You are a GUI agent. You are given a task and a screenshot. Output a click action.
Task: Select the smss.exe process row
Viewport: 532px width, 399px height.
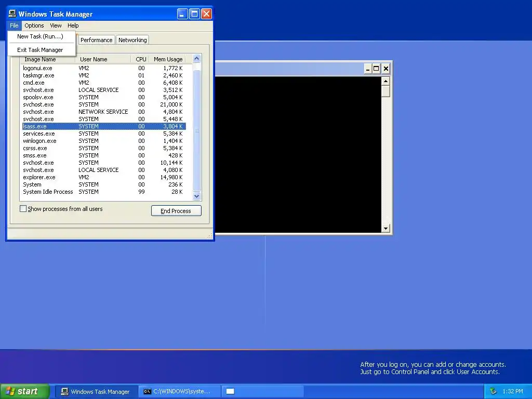103,155
